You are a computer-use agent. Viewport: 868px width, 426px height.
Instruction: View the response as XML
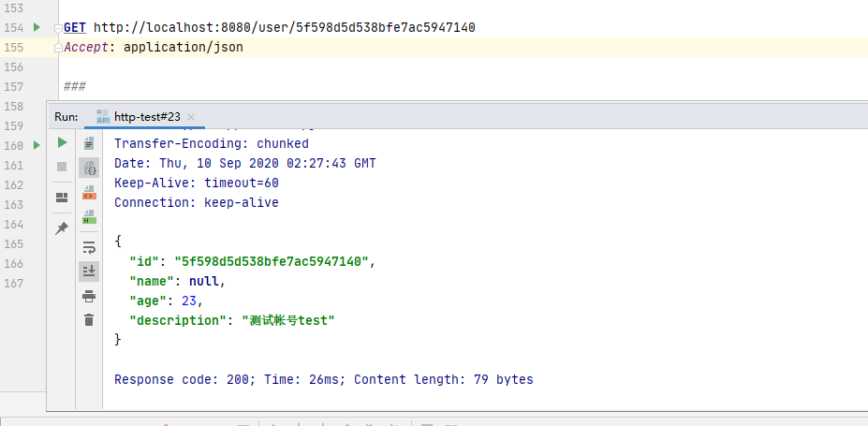[89, 193]
